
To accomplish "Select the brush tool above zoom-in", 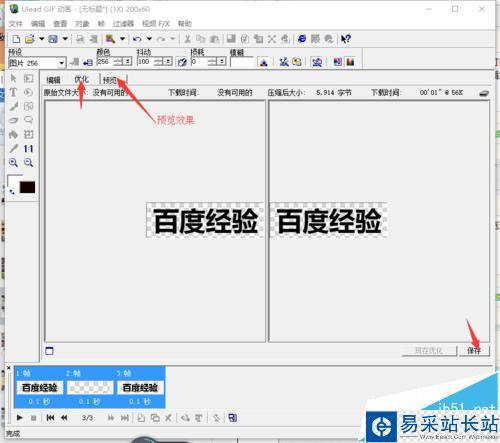I will point(13,148).
